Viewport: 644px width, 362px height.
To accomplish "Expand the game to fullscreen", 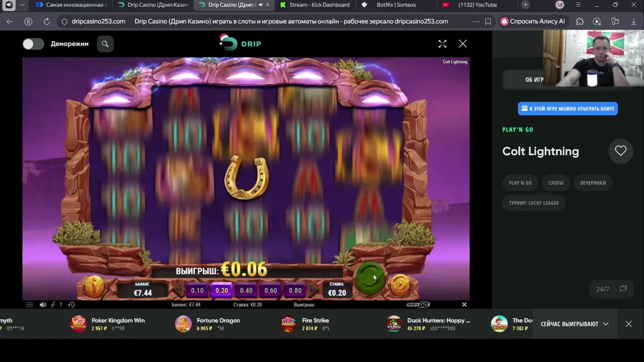I will tap(442, 44).
